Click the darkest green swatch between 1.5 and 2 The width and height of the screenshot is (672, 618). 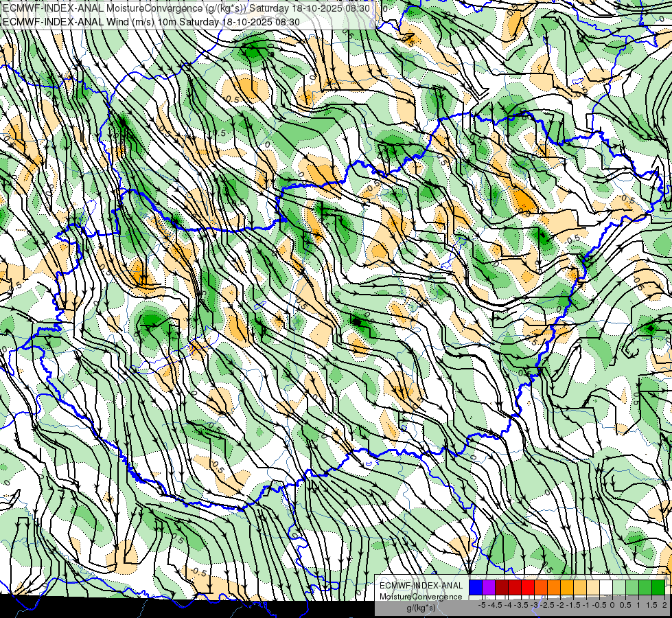[x=658, y=587]
